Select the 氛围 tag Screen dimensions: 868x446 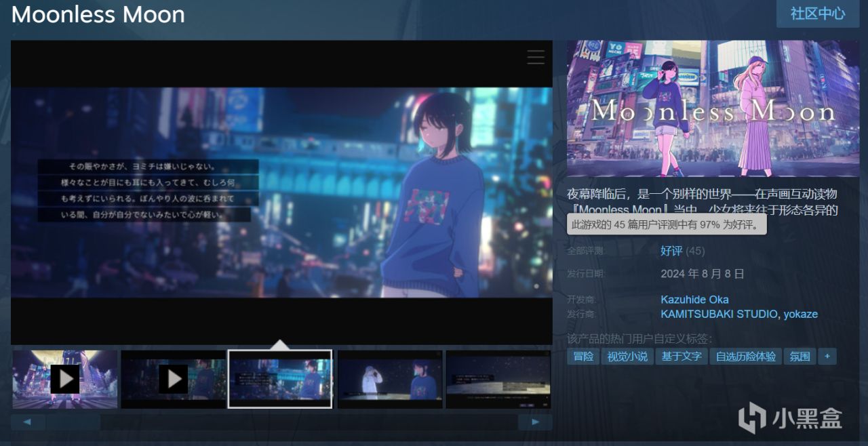pos(800,356)
